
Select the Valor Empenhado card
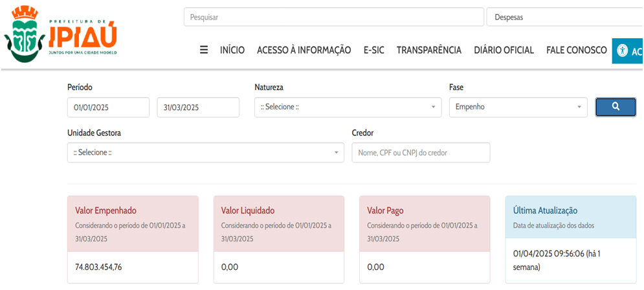tap(133, 240)
